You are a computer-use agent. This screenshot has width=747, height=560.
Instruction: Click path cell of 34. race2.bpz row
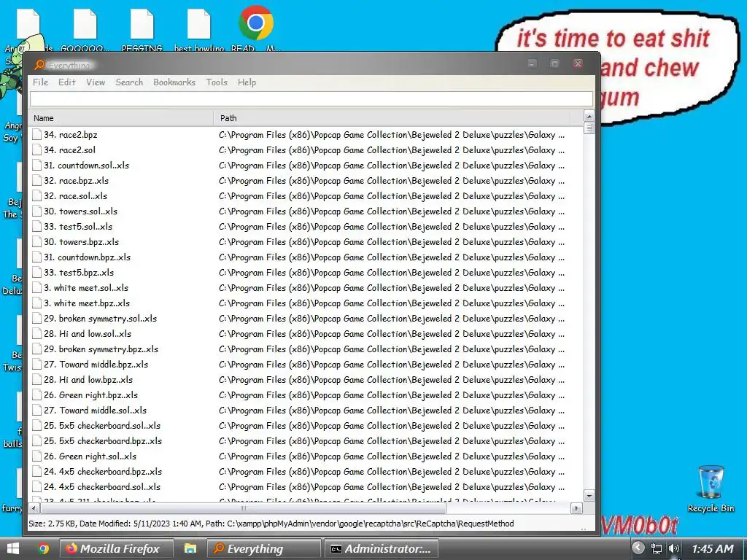(392, 135)
